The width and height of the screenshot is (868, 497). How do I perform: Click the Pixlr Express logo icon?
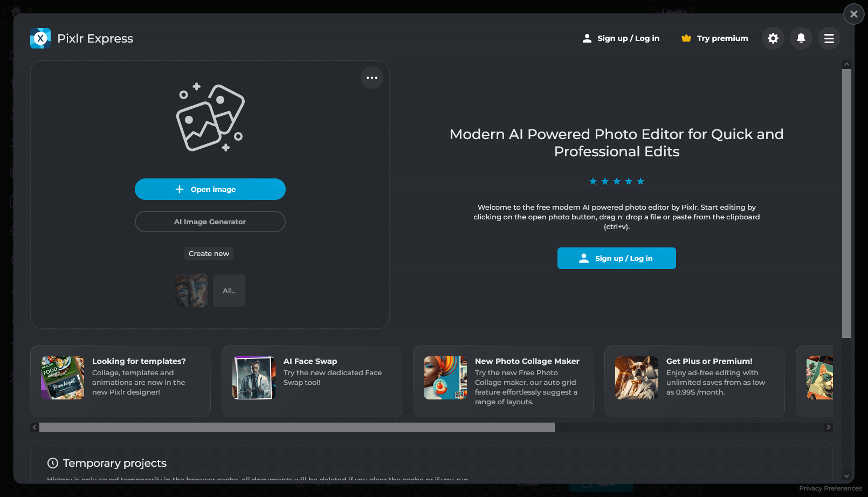pyautogui.click(x=40, y=38)
